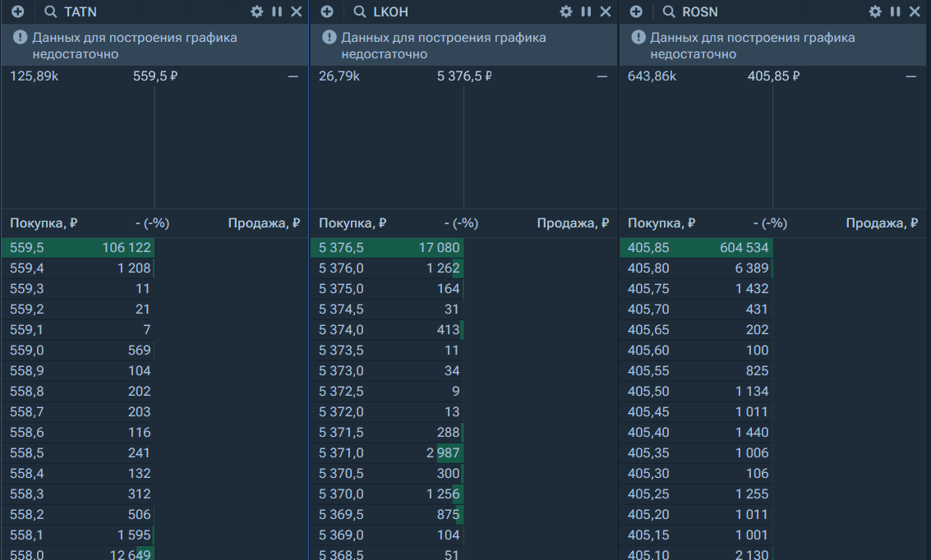931x560 pixels.
Task: Click Продажа column header in LKOH panel
Action: click(x=573, y=223)
